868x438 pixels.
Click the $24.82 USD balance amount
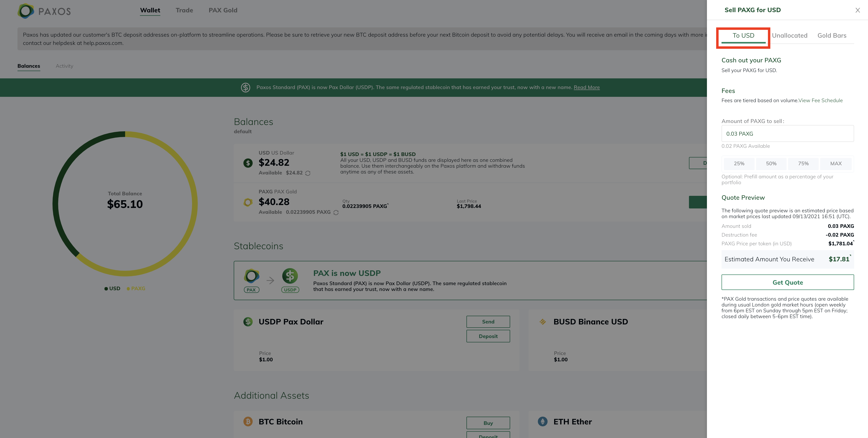[x=274, y=163]
